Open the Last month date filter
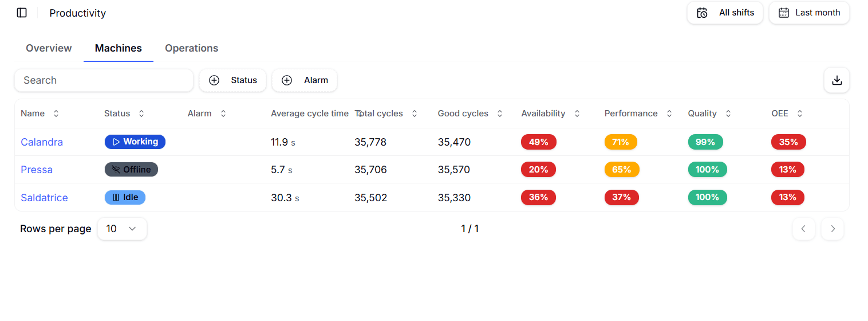The image size is (868, 321). tap(809, 13)
